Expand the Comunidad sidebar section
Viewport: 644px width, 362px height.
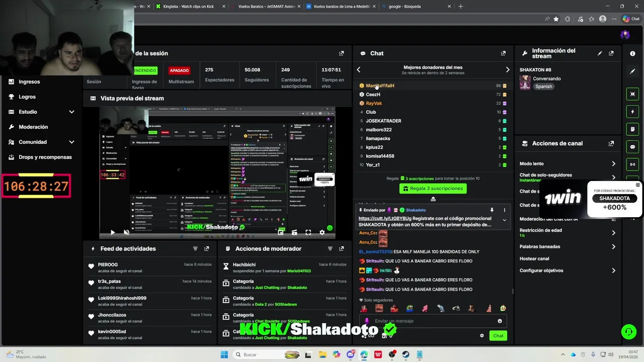point(71,142)
